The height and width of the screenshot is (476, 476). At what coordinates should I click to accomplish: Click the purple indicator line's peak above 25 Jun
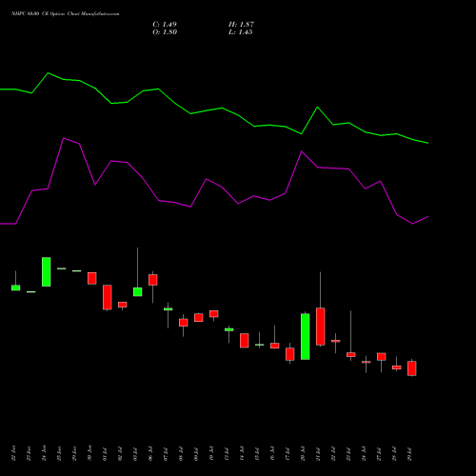pyautogui.click(x=64, y=138)
